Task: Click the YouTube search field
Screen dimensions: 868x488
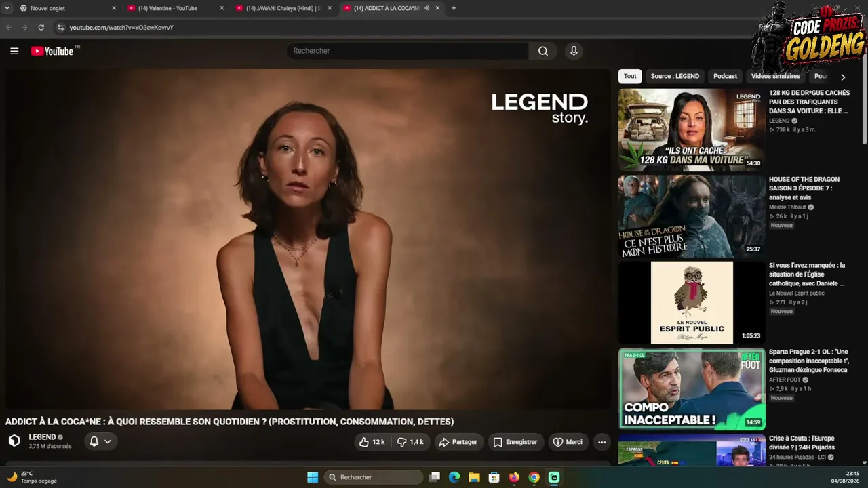Action: pyautogui.click(x=407, y=51)
